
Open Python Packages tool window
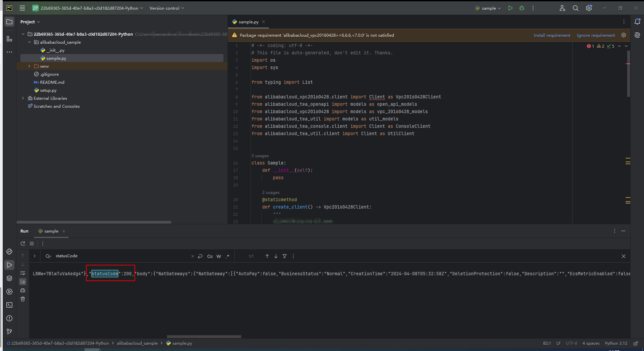[9, 252]
